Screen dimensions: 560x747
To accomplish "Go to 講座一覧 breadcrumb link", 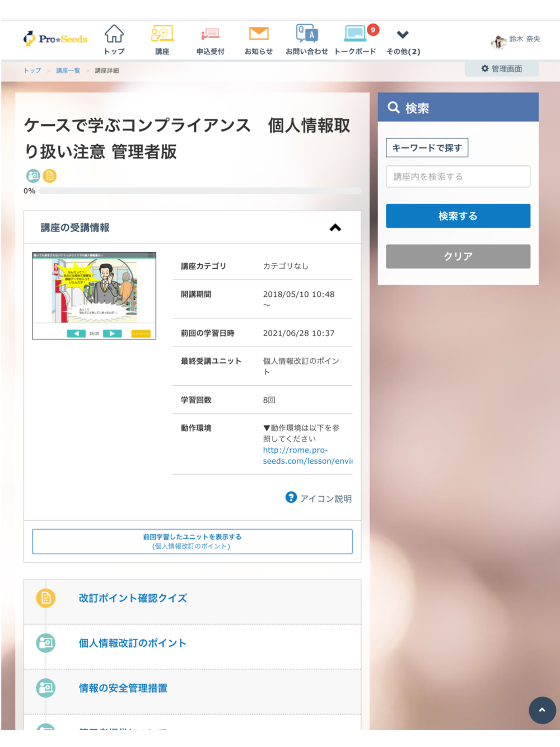I will click(x=68, y=71).
